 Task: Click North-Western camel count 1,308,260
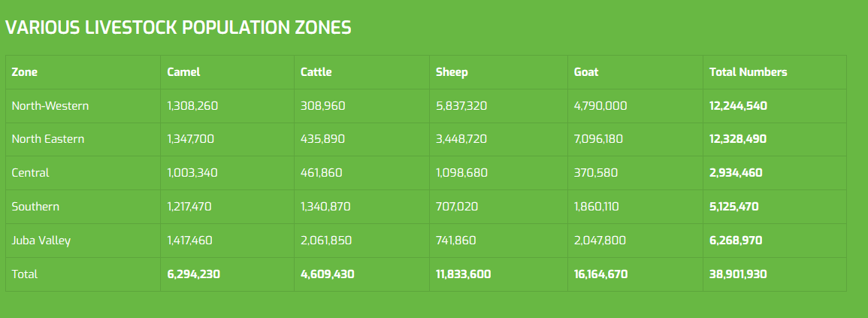point(192,106)
